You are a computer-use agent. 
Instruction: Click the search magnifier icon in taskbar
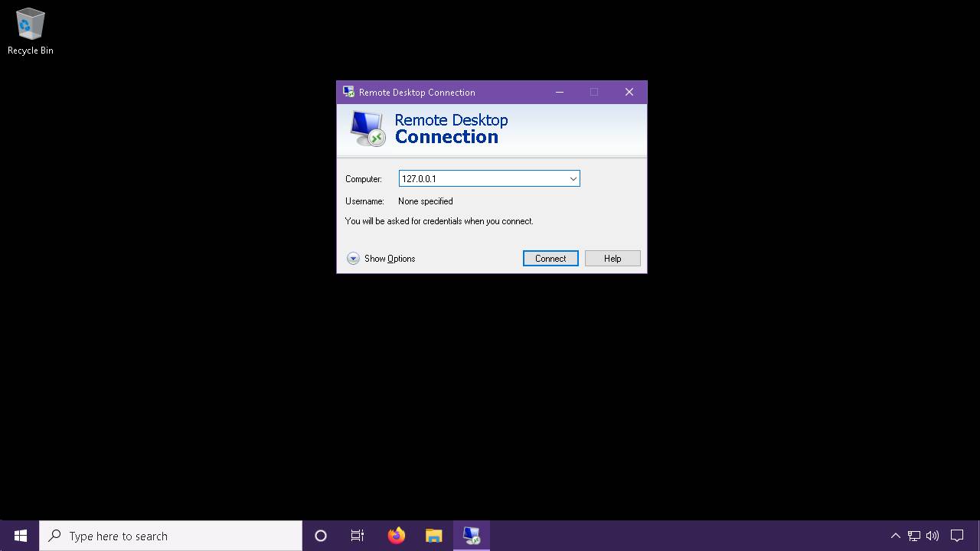[54, 536]
